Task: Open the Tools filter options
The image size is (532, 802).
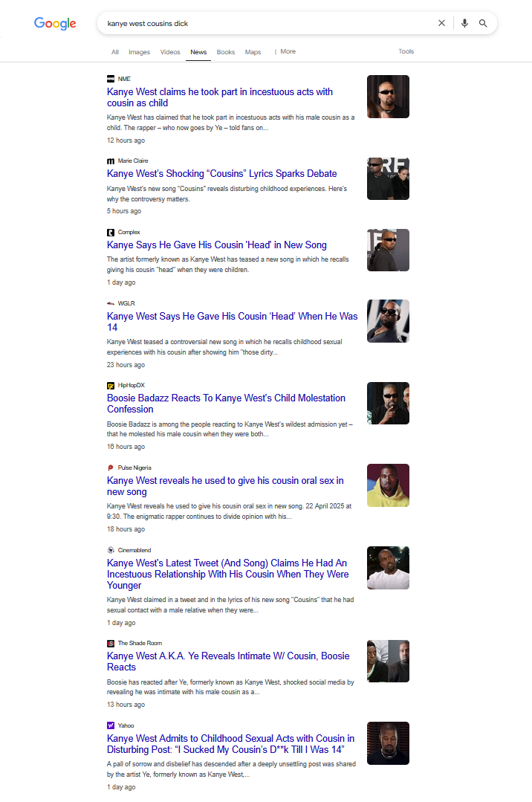Action: [406, 51]
